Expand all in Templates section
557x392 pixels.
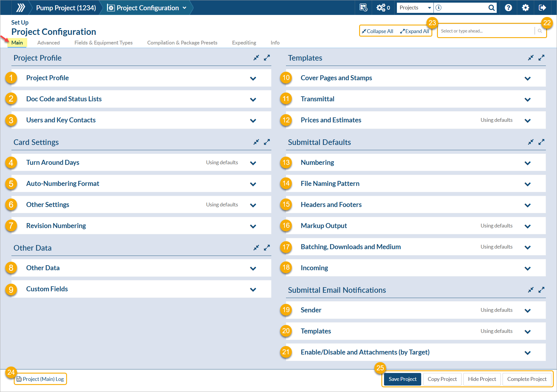pos(541,58)
